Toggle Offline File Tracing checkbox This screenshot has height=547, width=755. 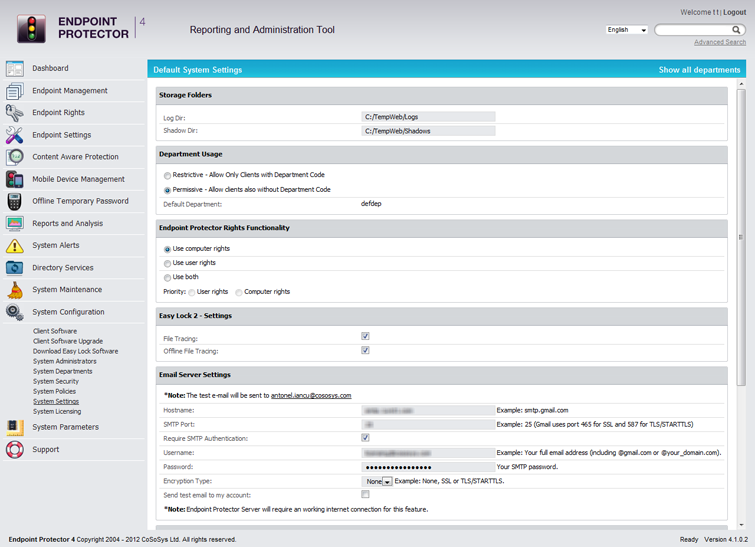point(365,350)
